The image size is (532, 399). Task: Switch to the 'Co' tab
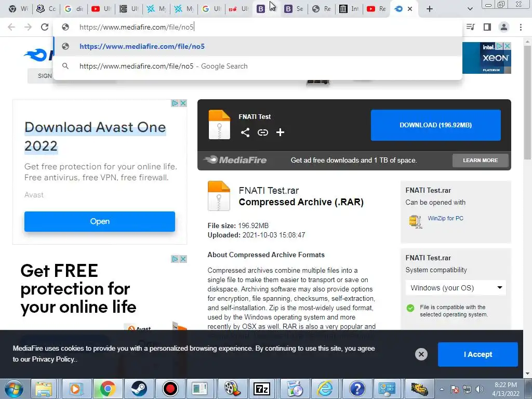(46, 9)
